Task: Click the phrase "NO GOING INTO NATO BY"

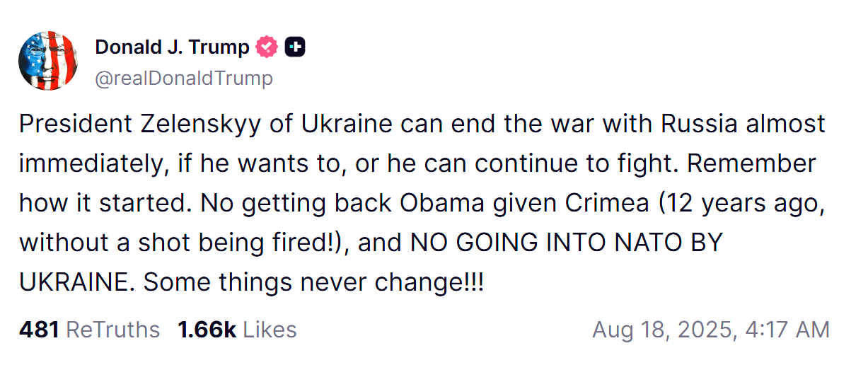Action: tap(567, 243)
